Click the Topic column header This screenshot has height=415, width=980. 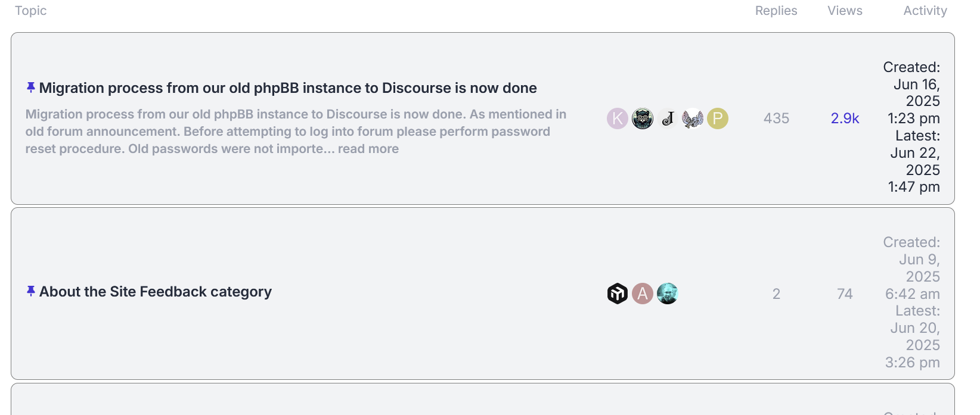pos(31,11)
